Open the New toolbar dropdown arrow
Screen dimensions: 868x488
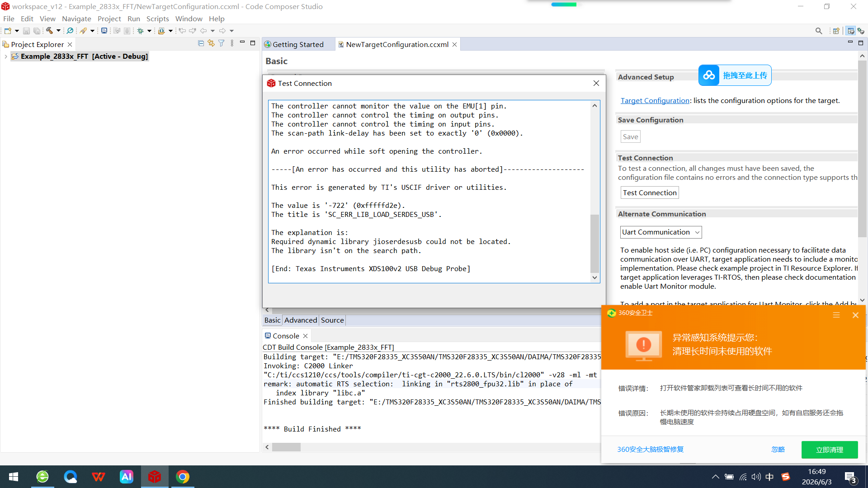[x=17, y=31]
